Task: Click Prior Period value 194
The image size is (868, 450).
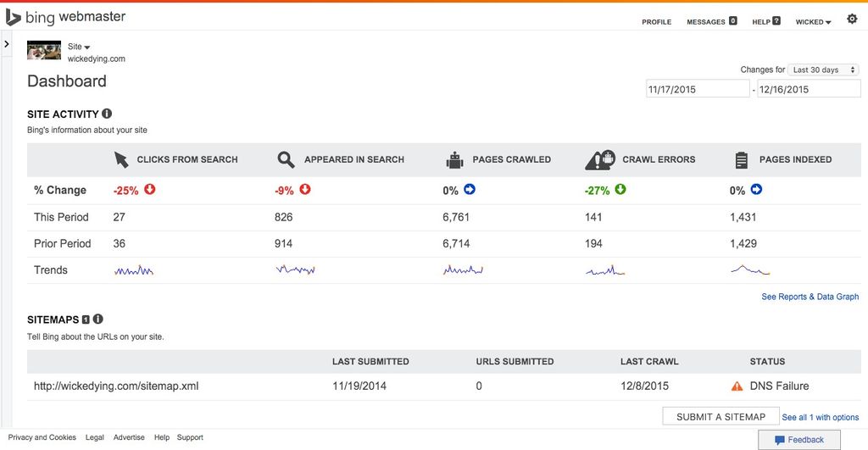Action: pos(593,243)
